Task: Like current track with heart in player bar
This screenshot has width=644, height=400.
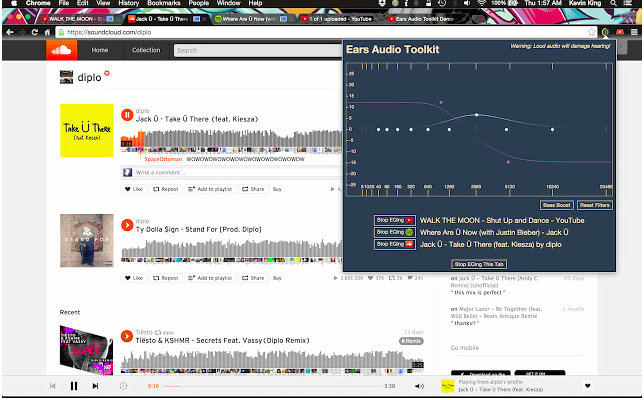Action: click(587, 386)
